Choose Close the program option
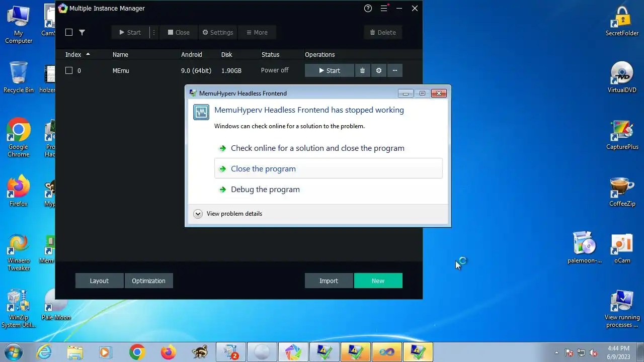644x362 pixels. 329,168
